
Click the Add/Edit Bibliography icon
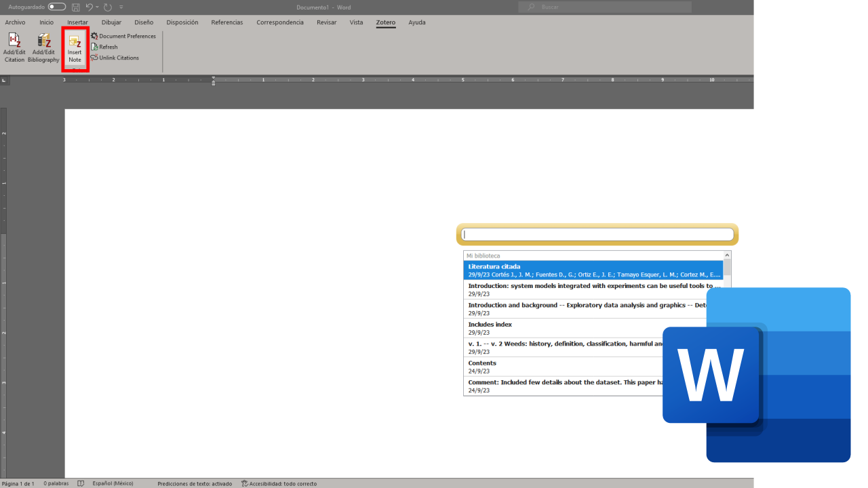coord(43,41)
